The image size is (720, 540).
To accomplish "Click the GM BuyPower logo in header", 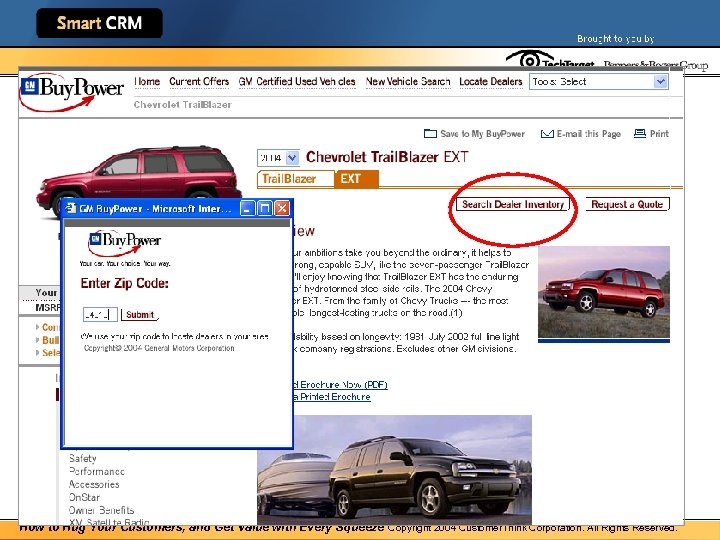I will [x=72, y=92].
